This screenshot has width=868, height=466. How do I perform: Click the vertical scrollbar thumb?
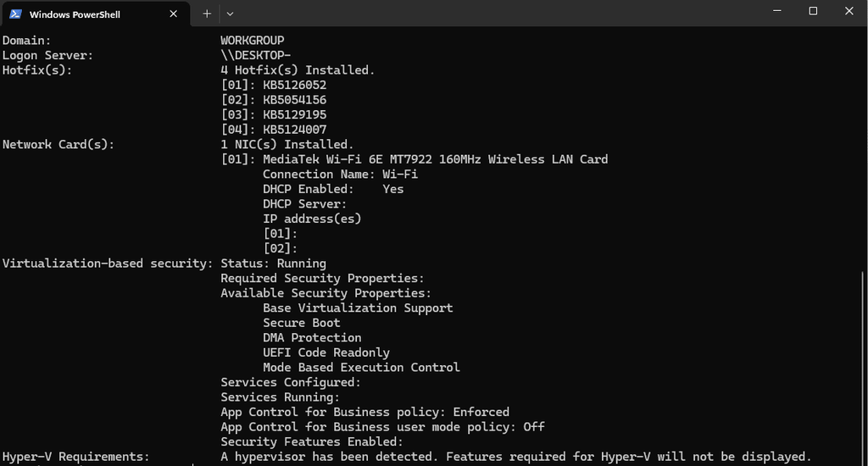coord(864,368)
